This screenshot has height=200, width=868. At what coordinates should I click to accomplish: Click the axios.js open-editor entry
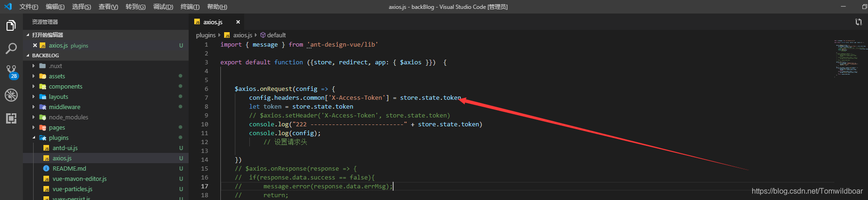(x=106, y=45)
